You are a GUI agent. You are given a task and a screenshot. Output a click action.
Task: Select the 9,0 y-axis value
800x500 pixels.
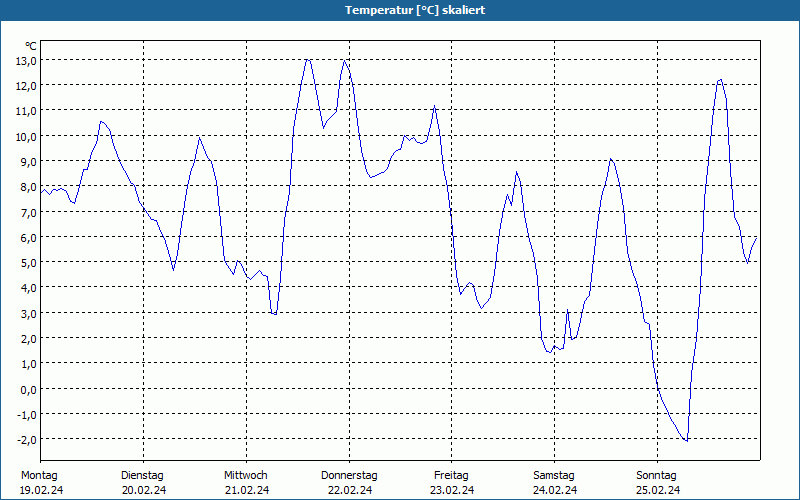29,162
